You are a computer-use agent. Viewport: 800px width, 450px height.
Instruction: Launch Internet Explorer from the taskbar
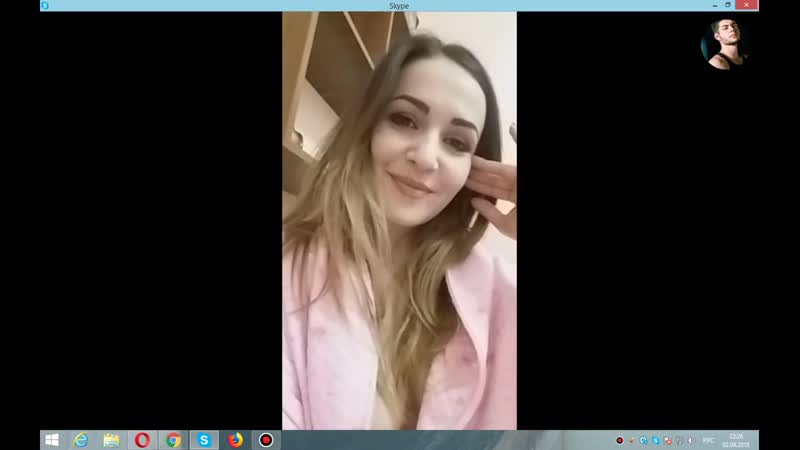point(81,440)
